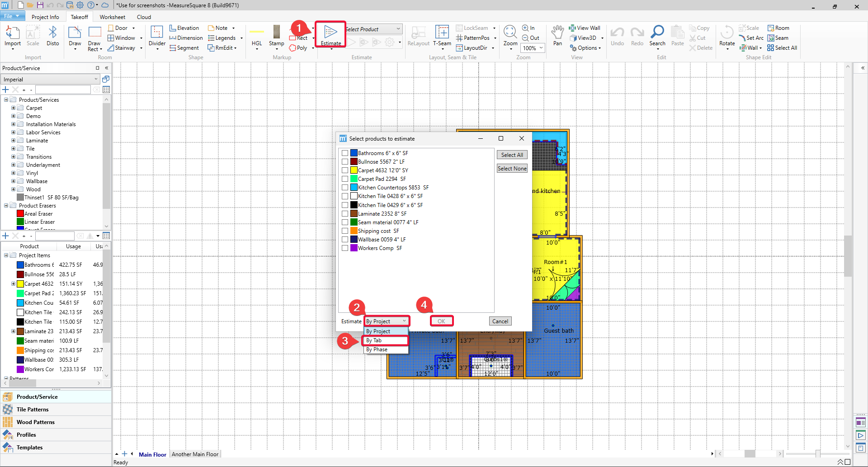Click Select All shapes tool
Screen dimensions: 868x467
782,48
